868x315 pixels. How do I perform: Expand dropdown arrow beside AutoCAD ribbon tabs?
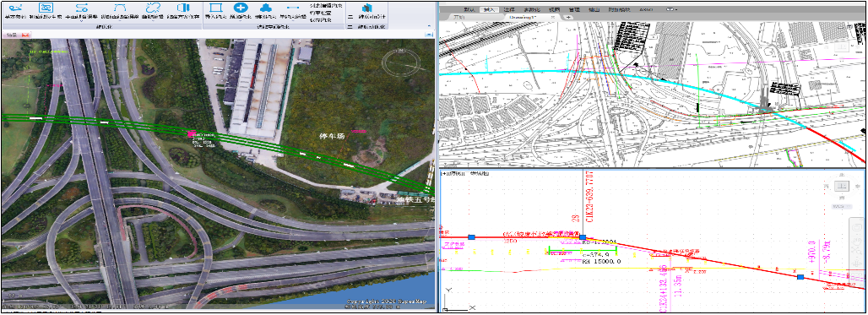(671, 9)
